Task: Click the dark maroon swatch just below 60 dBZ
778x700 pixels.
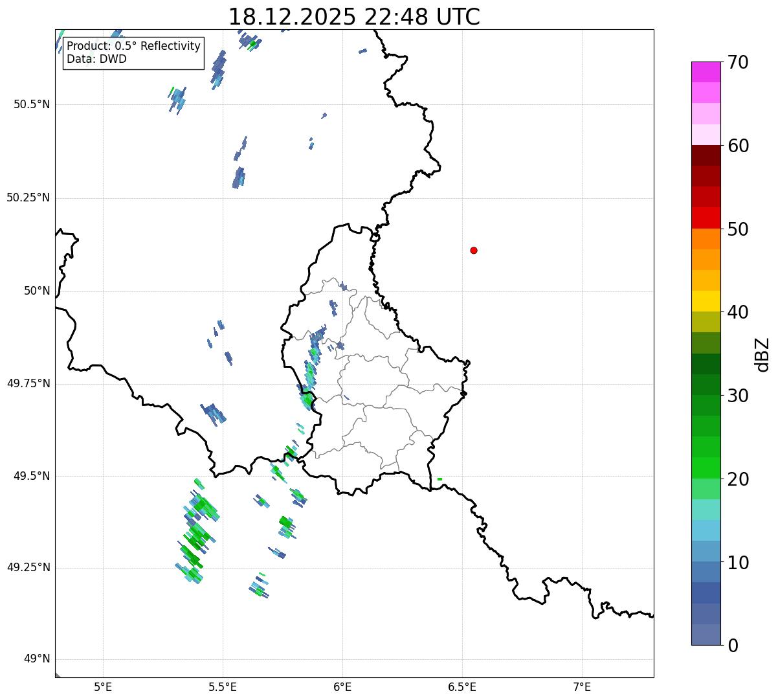Action: [706, 155]
